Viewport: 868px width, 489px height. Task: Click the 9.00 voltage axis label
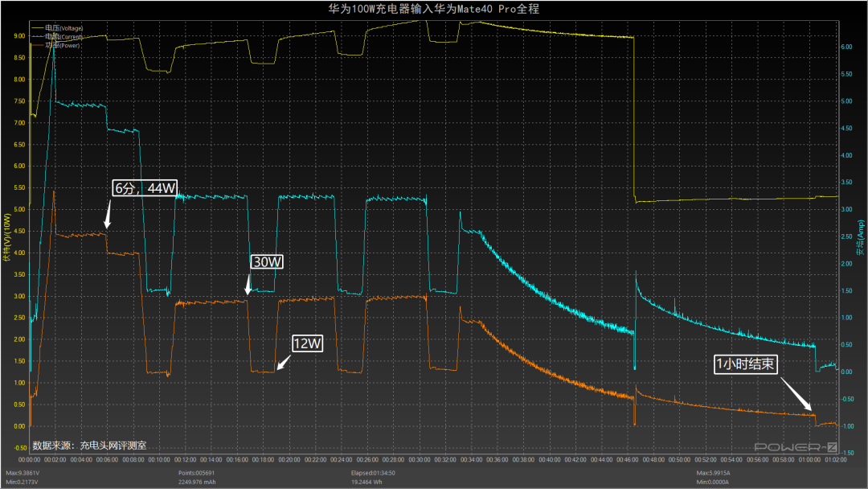19,36
